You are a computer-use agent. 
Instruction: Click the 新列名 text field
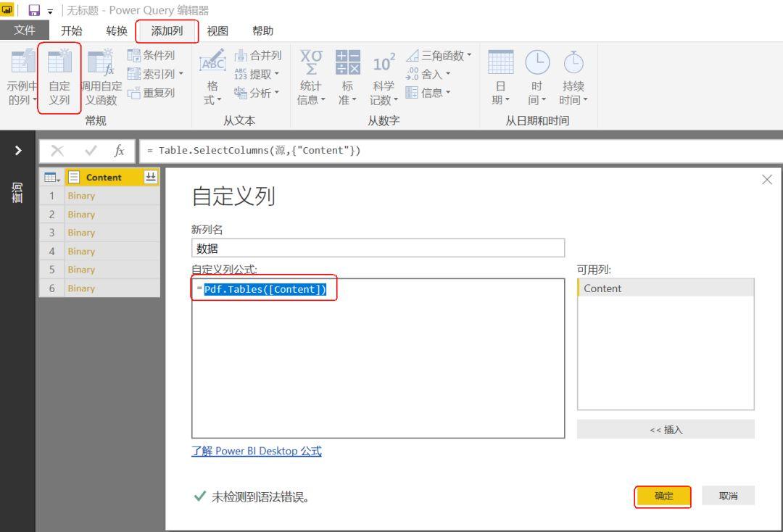coord(378,248)
